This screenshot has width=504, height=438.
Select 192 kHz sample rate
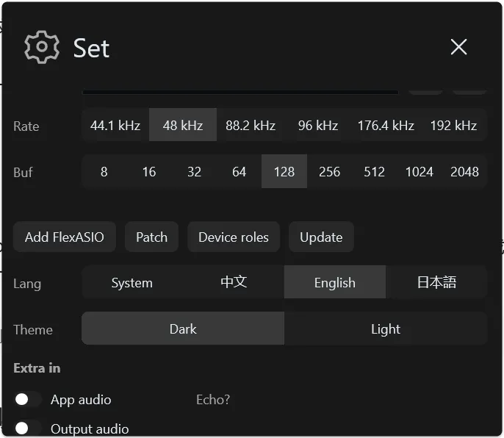(453, 125)
